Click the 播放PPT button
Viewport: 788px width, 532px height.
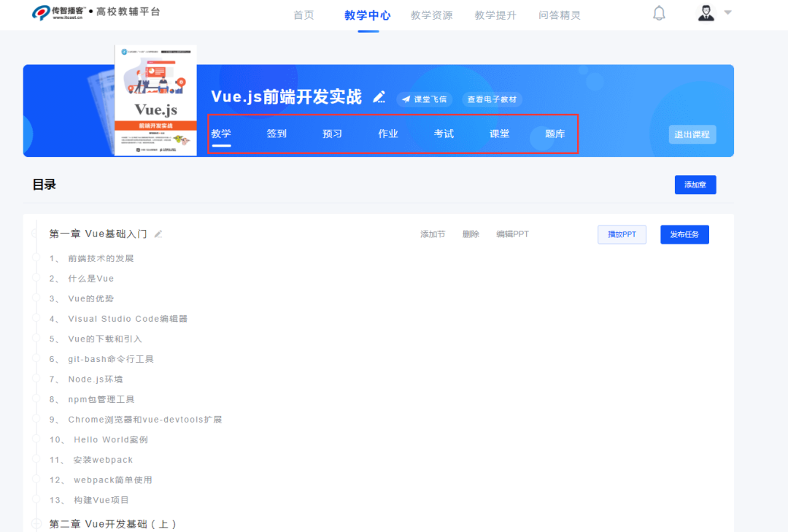[622, 234]
